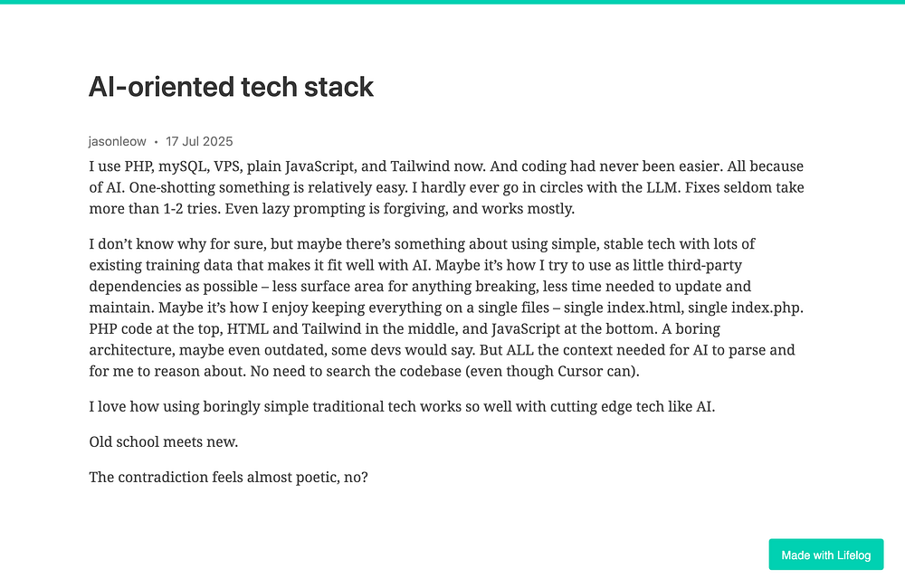
Task: Click the "Made with Lifelog" button
Action: [825, 555]
